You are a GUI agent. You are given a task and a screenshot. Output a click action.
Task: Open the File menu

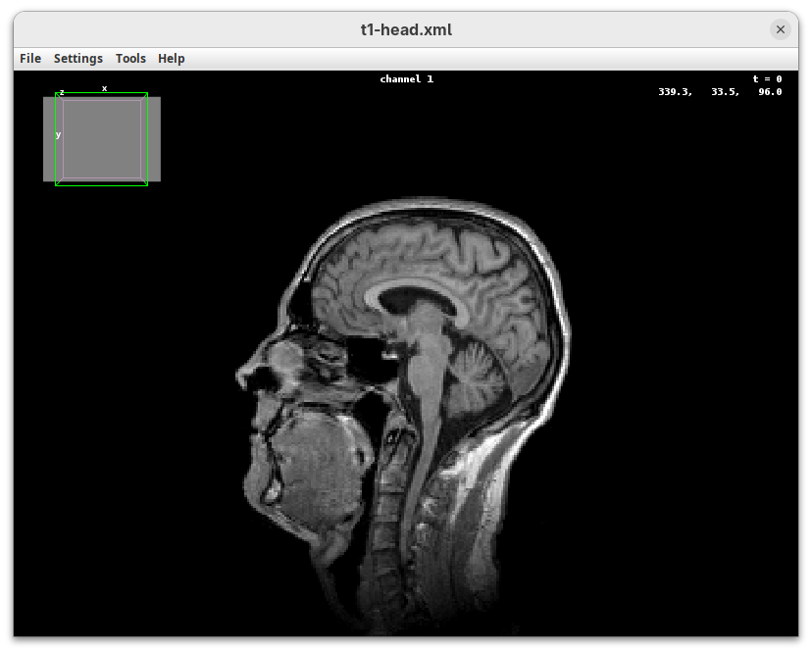point(30,59)
